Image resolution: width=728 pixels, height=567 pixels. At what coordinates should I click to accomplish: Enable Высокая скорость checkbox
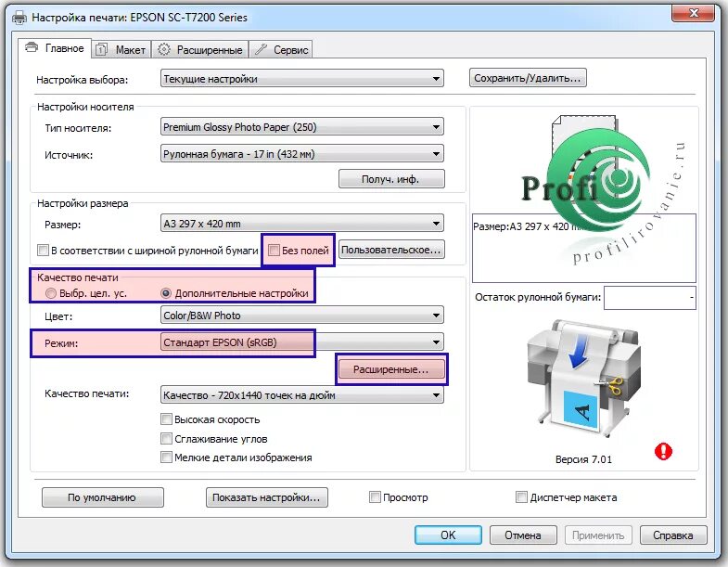(x=166, y=419)
